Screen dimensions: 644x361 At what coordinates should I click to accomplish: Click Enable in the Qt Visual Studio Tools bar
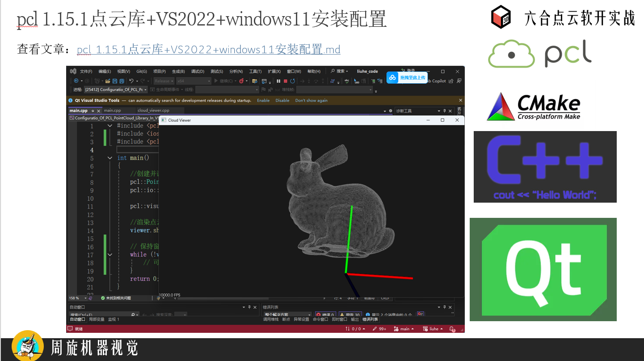[x=263, y=101]
